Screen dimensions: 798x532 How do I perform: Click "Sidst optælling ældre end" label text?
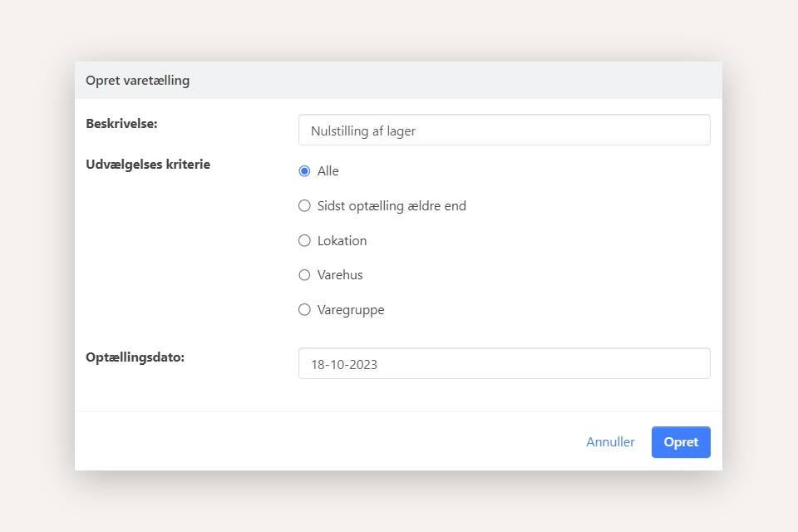391,205
